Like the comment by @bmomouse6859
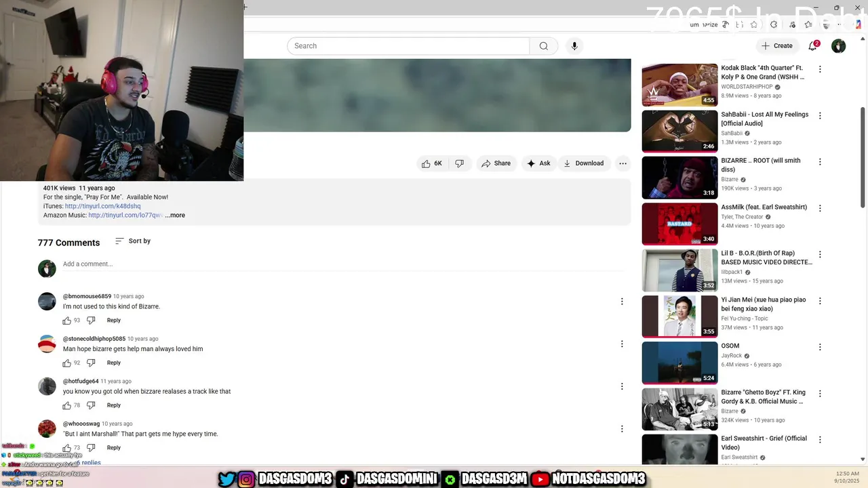The height and width of the screenshot is (488, 868). click(67, 321)
